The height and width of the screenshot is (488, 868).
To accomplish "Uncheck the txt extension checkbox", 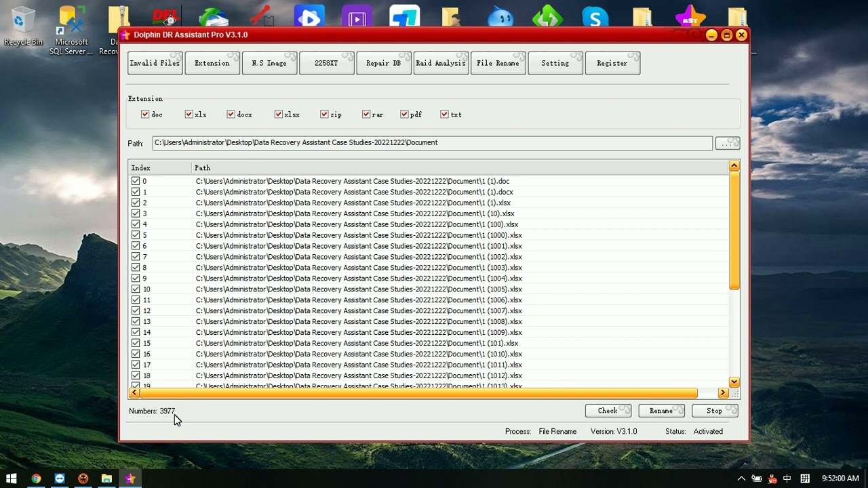I will pyautogui.click(x=444, y=115).
